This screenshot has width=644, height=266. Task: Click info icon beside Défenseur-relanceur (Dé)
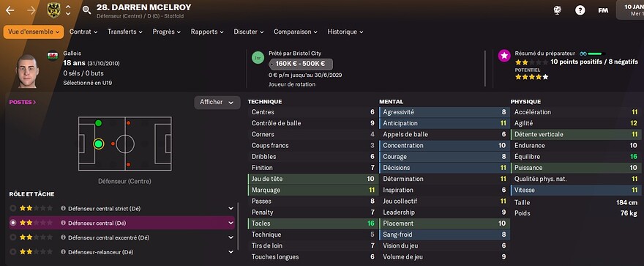(63, 252)
